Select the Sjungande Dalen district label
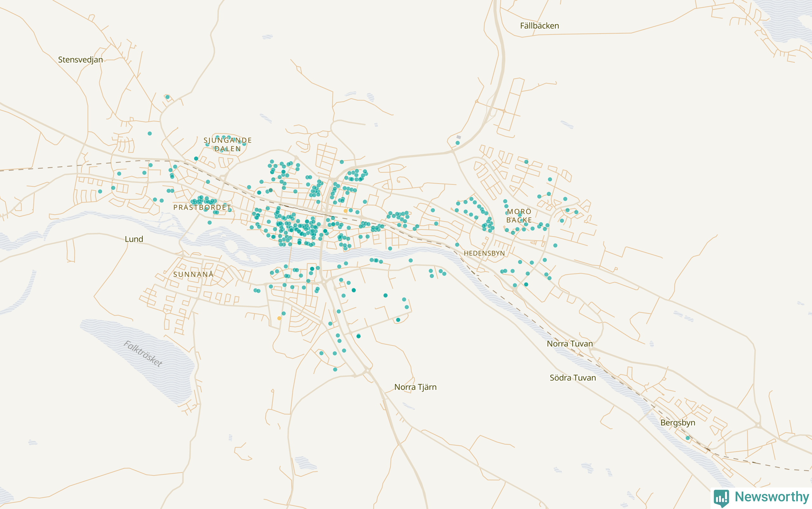This screenshot has height=509, width=812. pyautogui.click(x=228, y=145)
